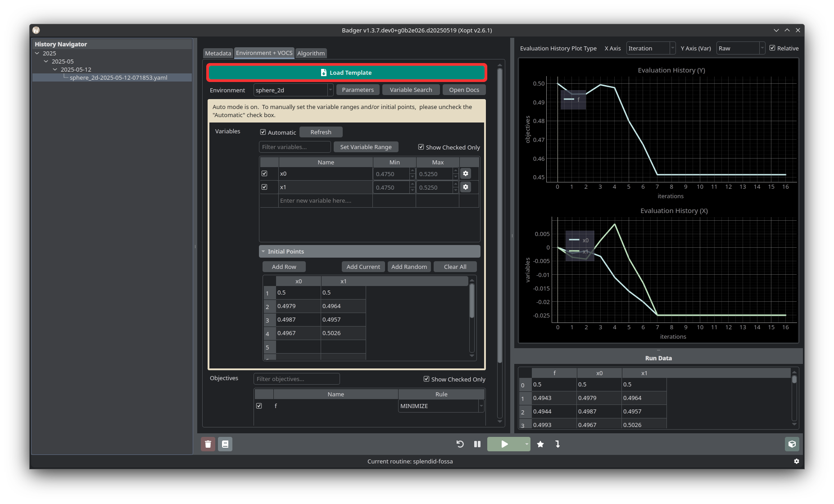Pause the optimization run
This screenshot has width=834, height=504.
pos(477,444)
